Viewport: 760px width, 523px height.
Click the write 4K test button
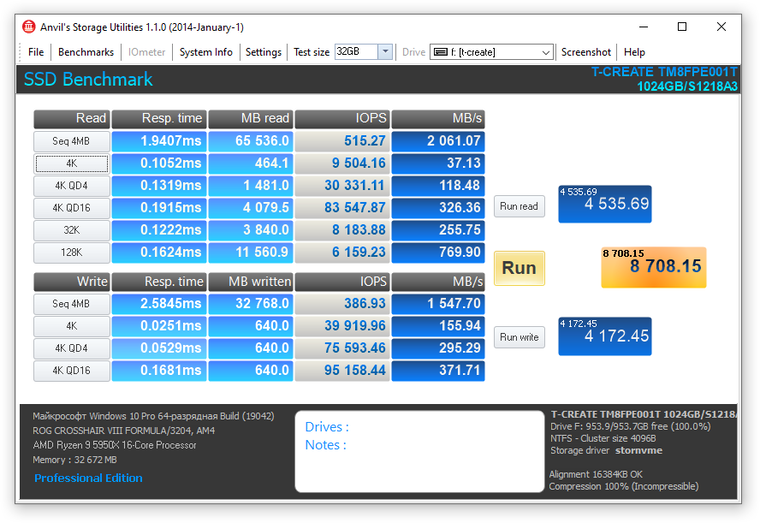click(72, 326)
